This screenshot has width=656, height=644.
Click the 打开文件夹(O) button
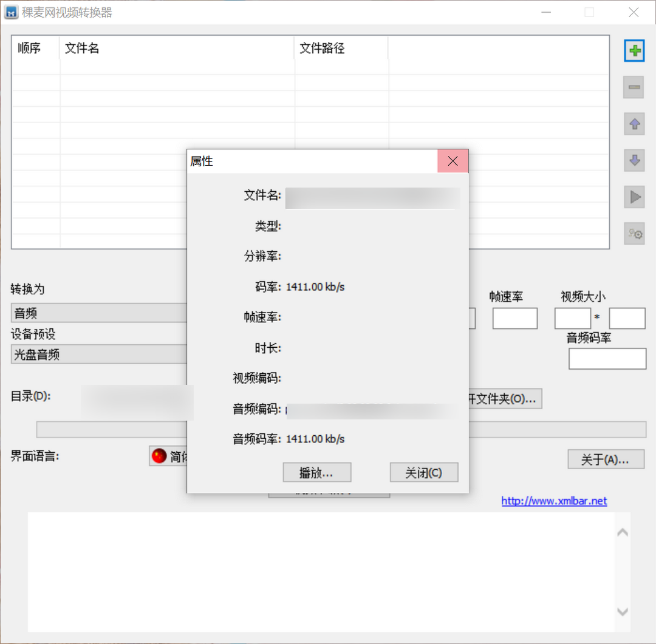504,399
